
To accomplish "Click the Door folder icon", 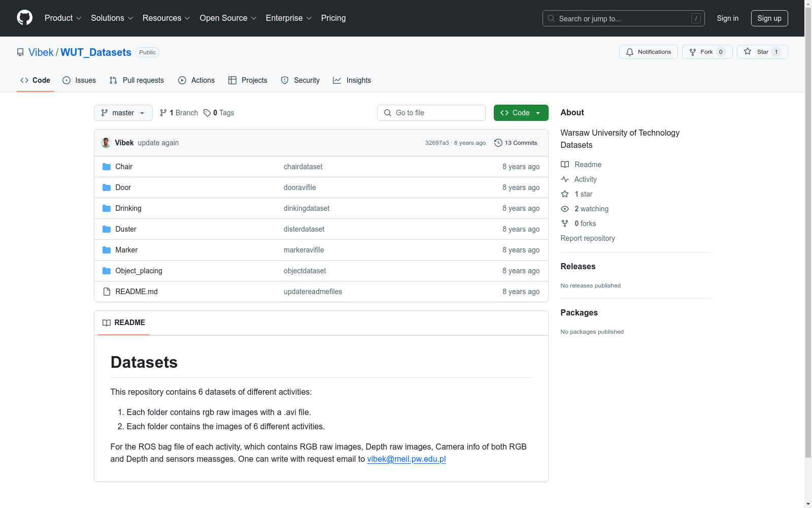I will pos(107,187).
